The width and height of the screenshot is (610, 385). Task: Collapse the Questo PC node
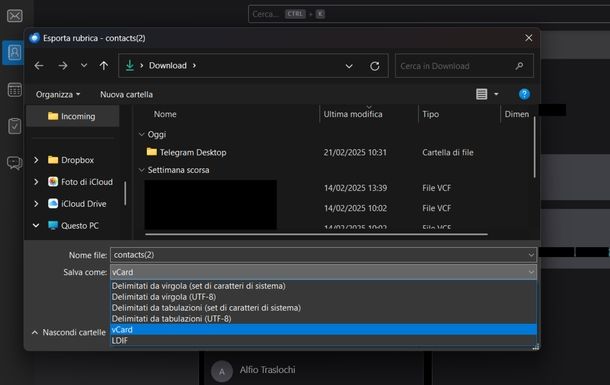pyautogui.click(x=36, y=226)
